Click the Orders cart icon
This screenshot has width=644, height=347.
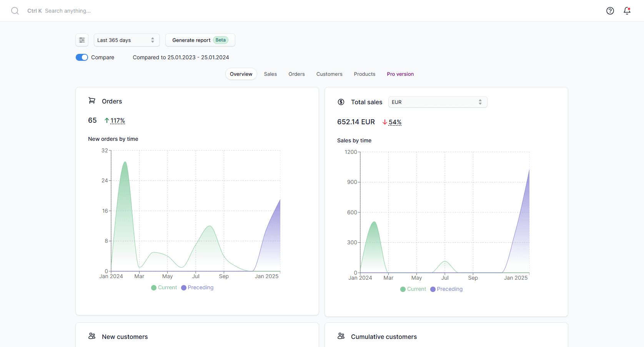tap(92, 101)
